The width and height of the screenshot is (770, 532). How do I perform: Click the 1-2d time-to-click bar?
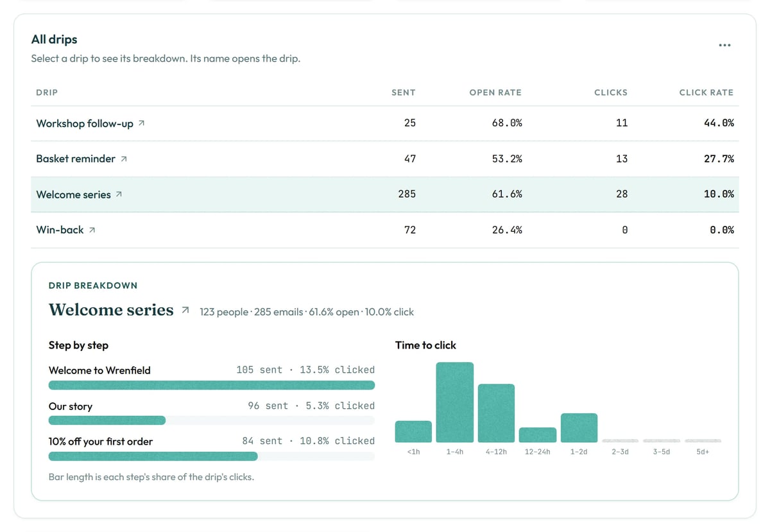[579, 427]
